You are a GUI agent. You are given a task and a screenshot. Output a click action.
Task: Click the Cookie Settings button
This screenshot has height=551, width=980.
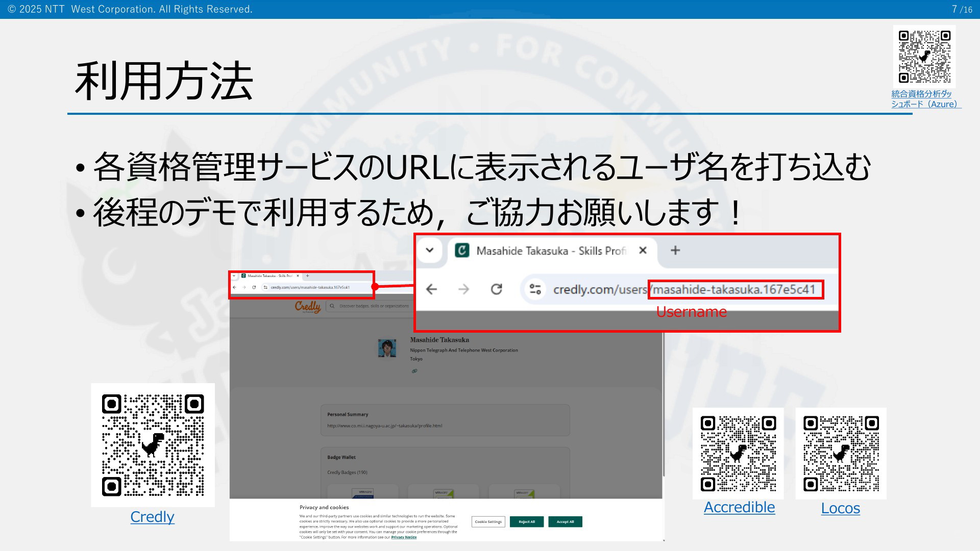[x=488, y=521]
